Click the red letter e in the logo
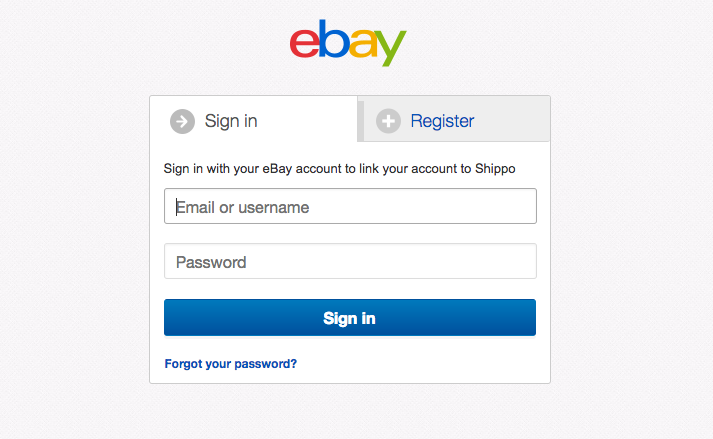Image resolution: width=713 pixels, height=439 pixels. point(304,43)
